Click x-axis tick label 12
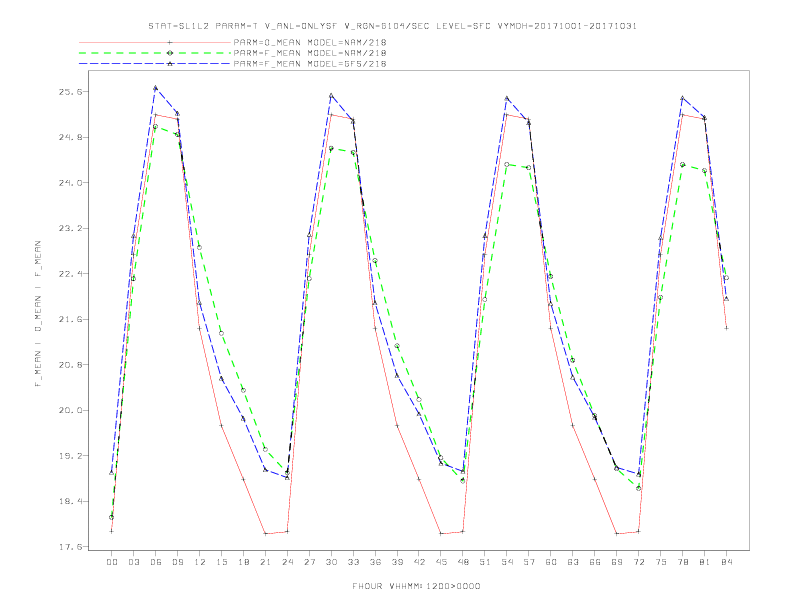The image size is (792, 612). [200, 562]
